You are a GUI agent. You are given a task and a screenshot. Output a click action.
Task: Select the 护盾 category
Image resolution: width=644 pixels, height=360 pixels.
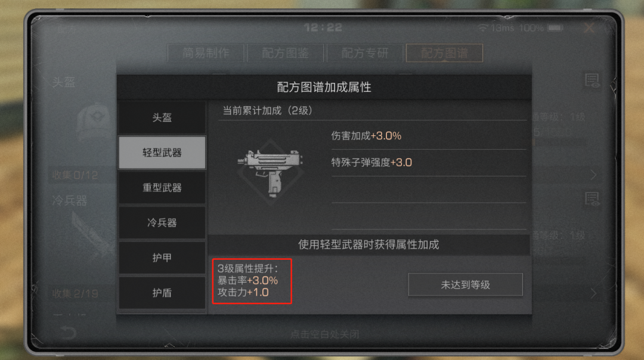pyautogui.click(x=162, y=293)
